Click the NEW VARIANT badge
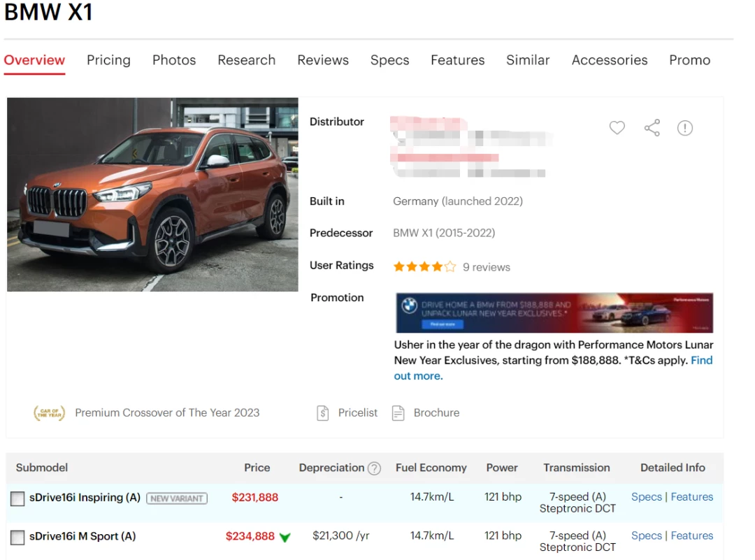 click(x=177, y=498)
